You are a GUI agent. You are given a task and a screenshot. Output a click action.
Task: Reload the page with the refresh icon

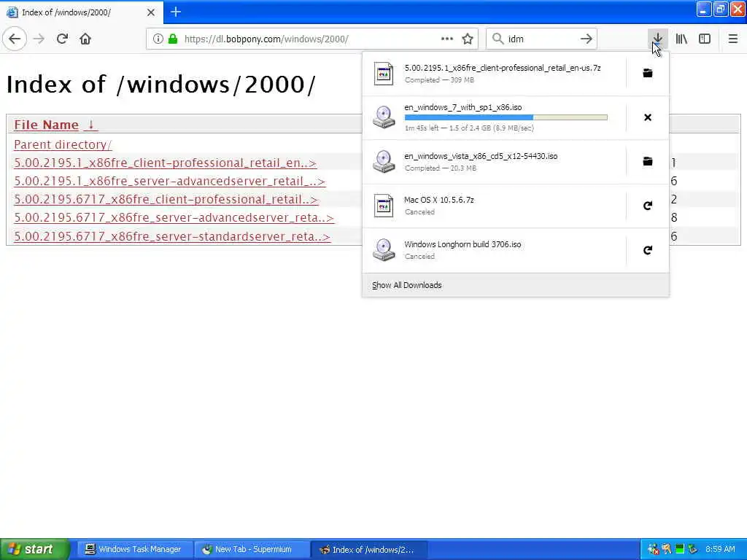[62, 39]
